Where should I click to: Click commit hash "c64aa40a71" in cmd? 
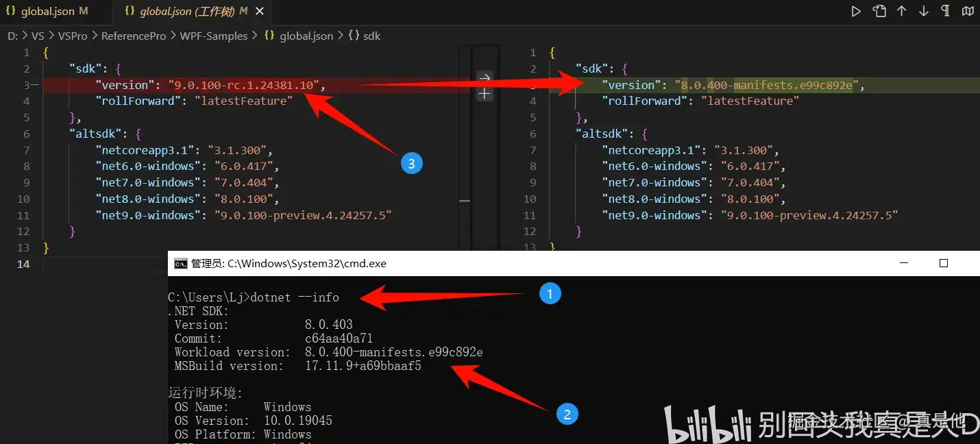[339, 338]
